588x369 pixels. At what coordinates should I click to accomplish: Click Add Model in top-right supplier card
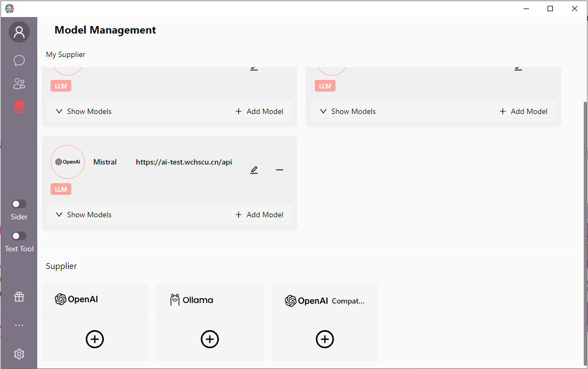[x=524, y=111]
